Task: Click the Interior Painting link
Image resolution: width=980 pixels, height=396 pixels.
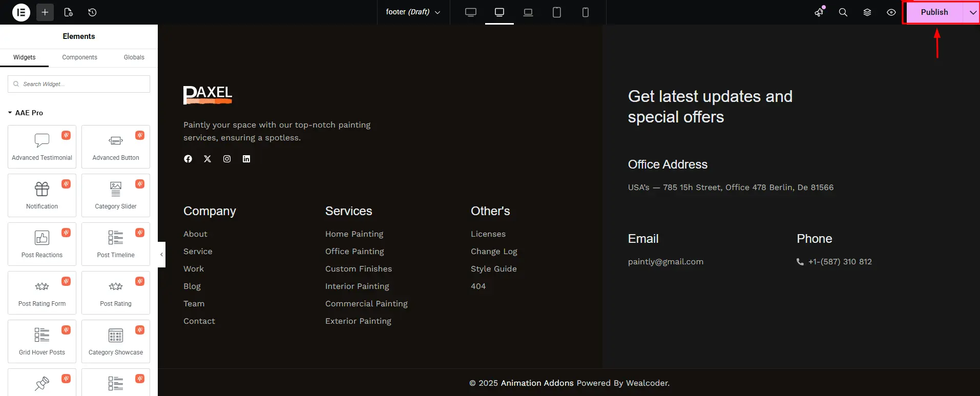Action: click(x=357, y=286)
